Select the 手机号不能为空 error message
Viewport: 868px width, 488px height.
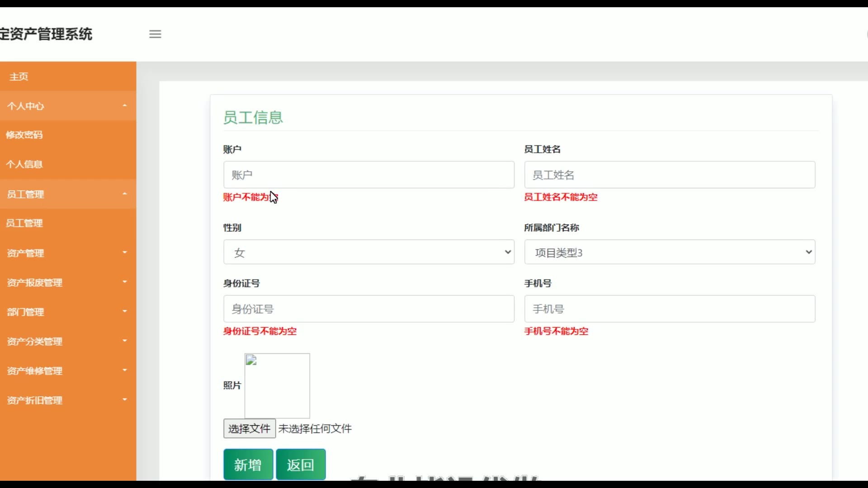pyautogui.click(x=557, y=331)
